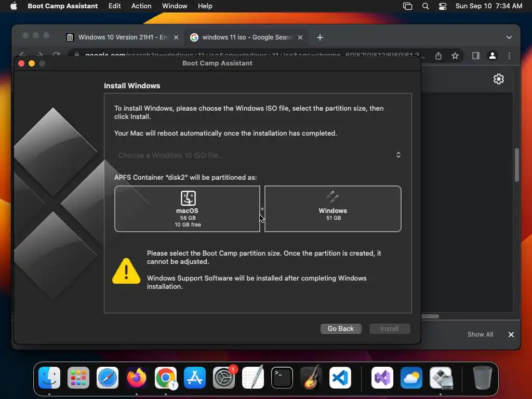Open the Help menu
Screen dimensions: 532x399
click(205, 6)
